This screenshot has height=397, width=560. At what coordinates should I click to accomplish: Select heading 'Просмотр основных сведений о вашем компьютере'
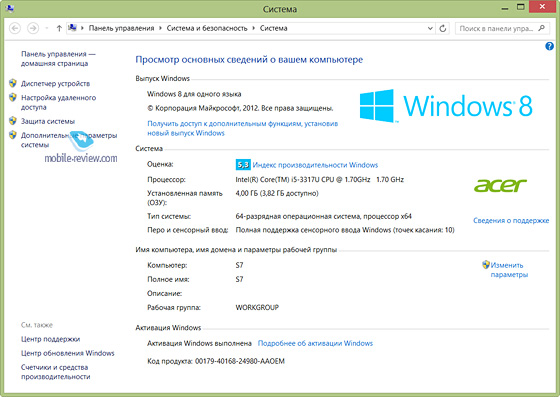pos(249,60)
